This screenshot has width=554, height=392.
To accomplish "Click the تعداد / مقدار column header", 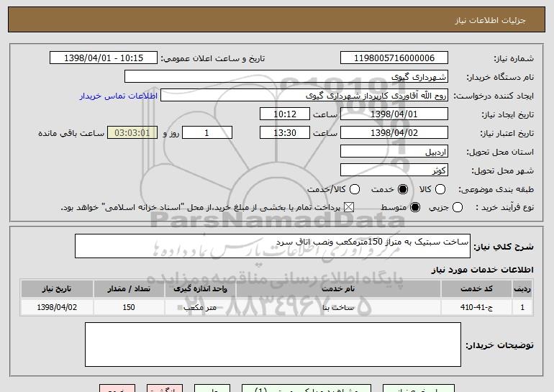I will click(x=129, y=289).
